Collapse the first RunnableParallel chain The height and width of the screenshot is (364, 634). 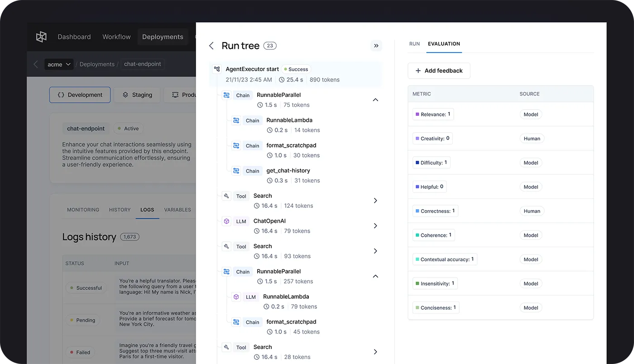375,100
